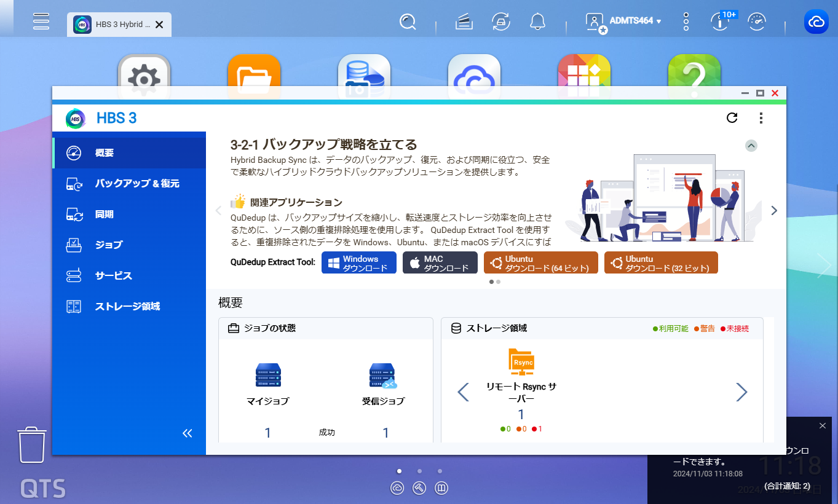Open the dashboard gauge icon in top bar

click(757, 22)
